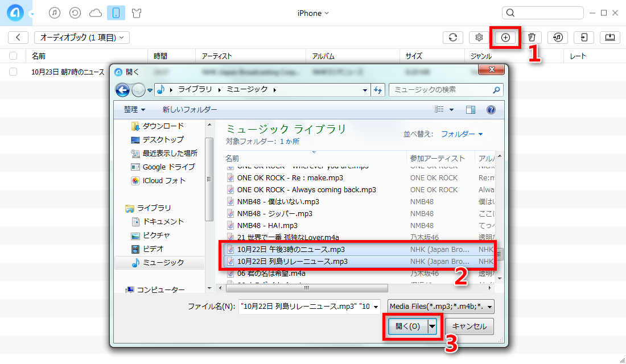
Task: Expand the address bar path dropdown
Action: click(x=365, y=90)
